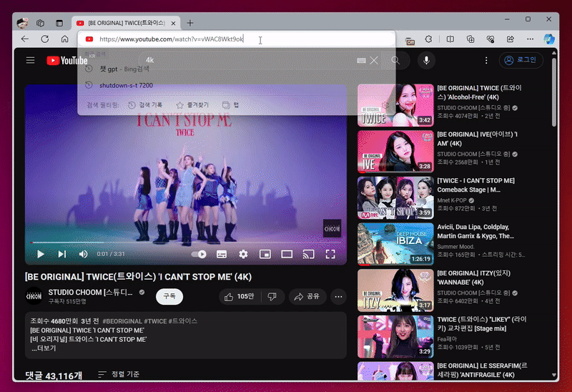Go back to the previous page
The width and height of the screenshot is (572, 392).
(25, 39)
